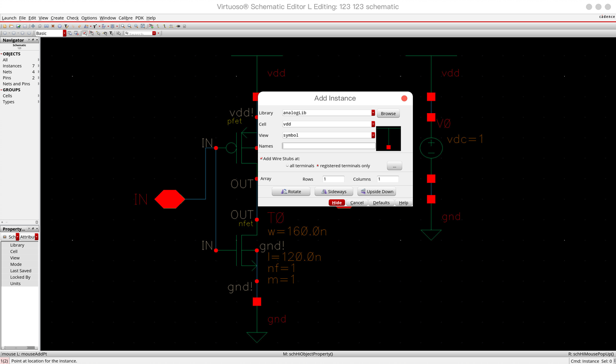Click the Copy tool icon
The width and height of the screenshot is (616, 364).
click(x=40, y=26)
